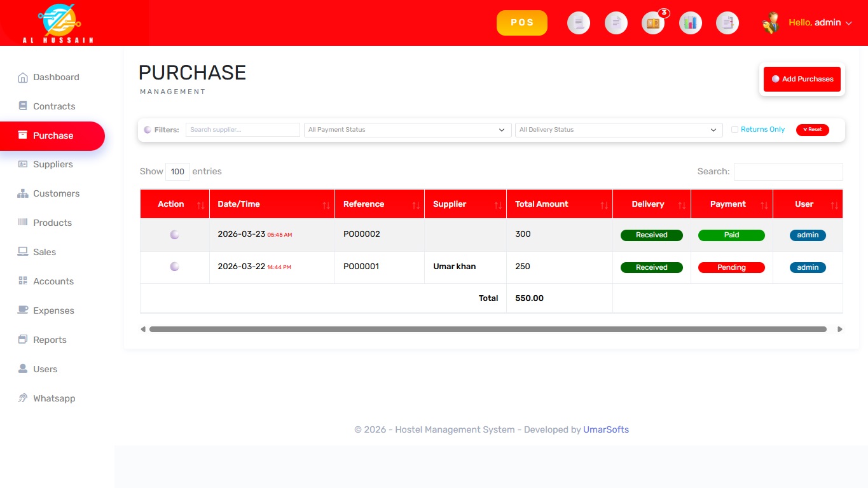Click action icon for purchase P000001

pos(174,267)
